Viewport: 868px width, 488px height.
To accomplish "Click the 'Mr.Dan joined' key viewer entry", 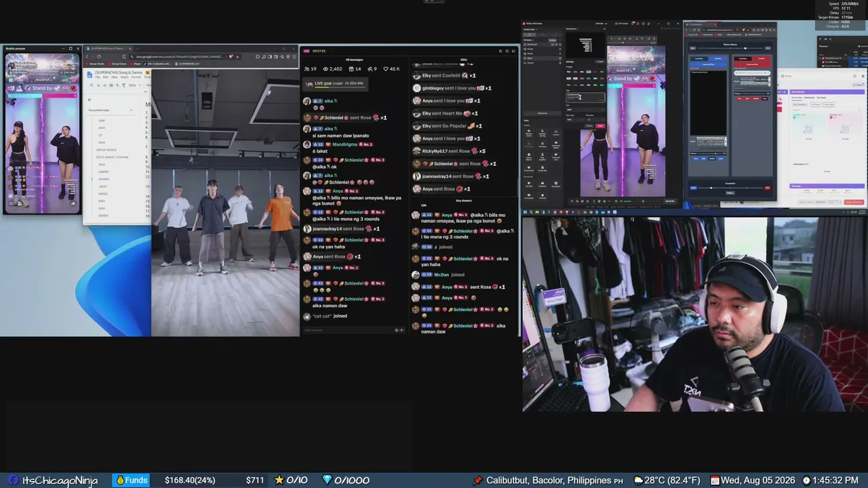I will click(438, 274).
